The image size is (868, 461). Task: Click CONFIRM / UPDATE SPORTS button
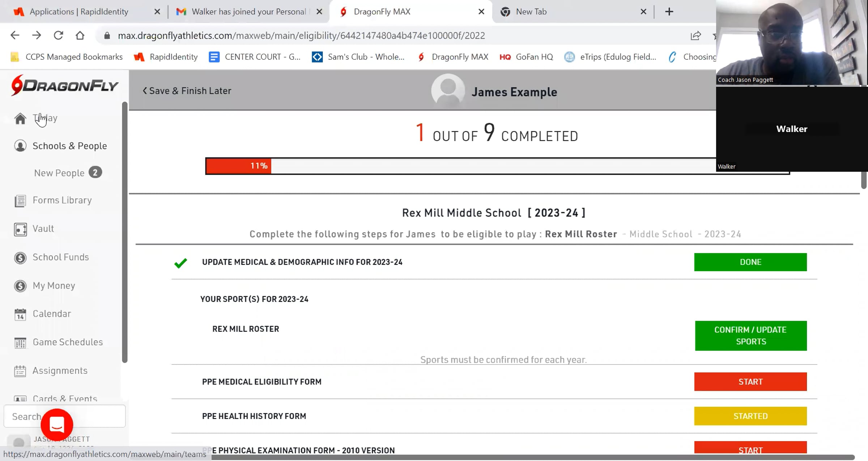[x=751, y=336]
